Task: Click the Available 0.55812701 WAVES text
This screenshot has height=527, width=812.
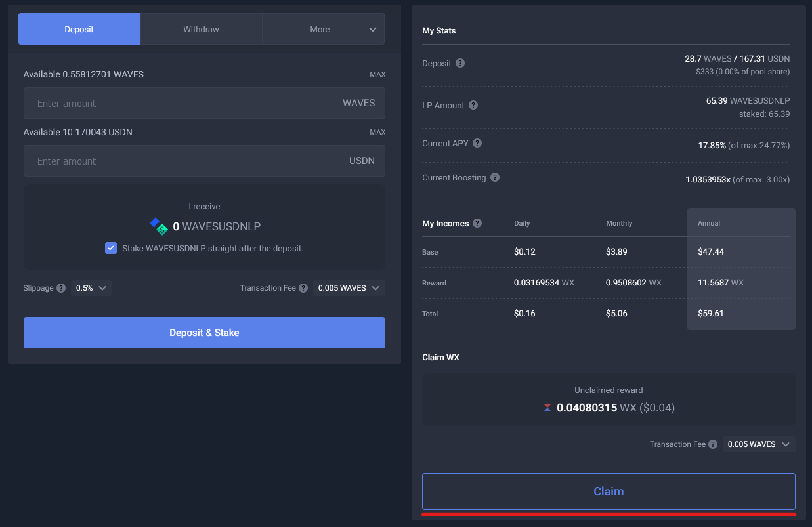Action: pyautogui.click(x=83, y=74)
